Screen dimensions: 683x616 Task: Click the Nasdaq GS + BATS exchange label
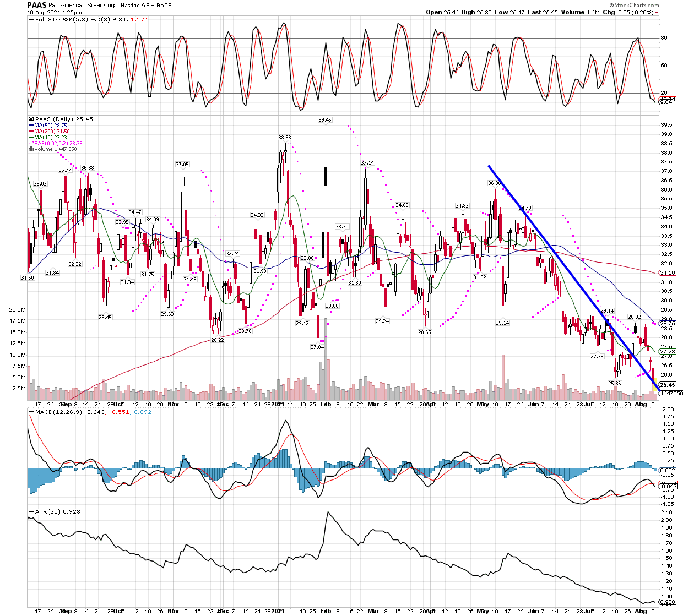point(146,6)
